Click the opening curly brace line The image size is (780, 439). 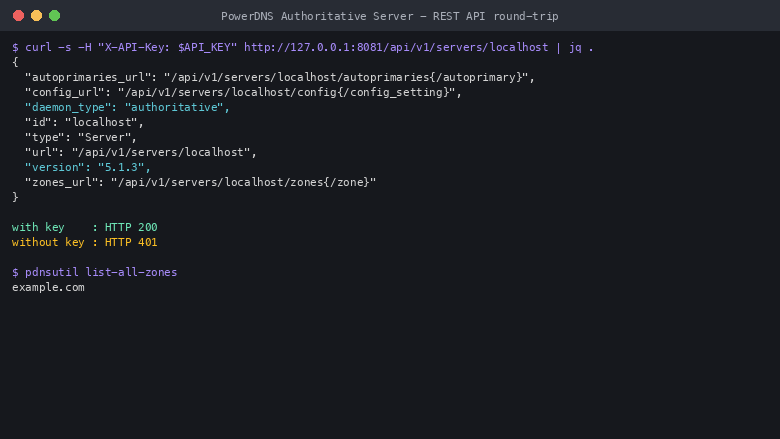[15, 62]
